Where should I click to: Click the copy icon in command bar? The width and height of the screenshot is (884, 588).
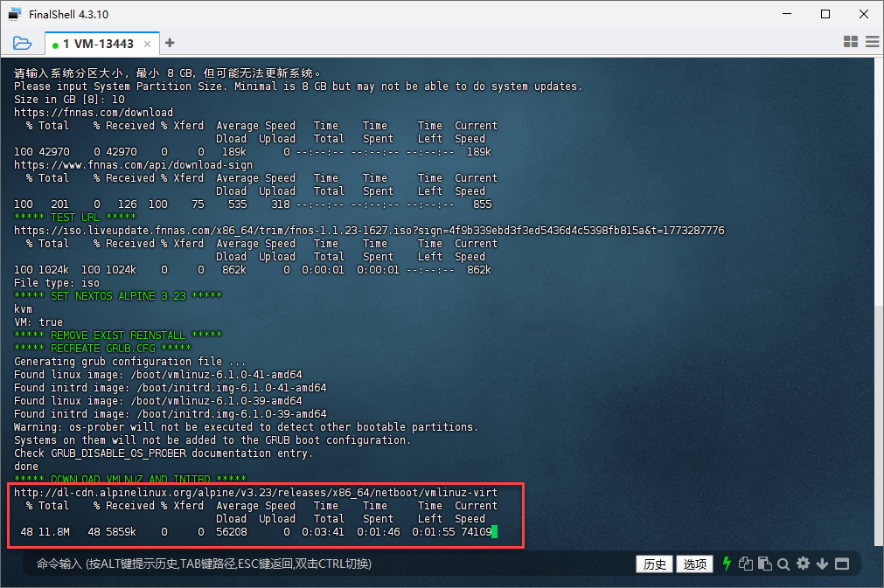[745, 564]
